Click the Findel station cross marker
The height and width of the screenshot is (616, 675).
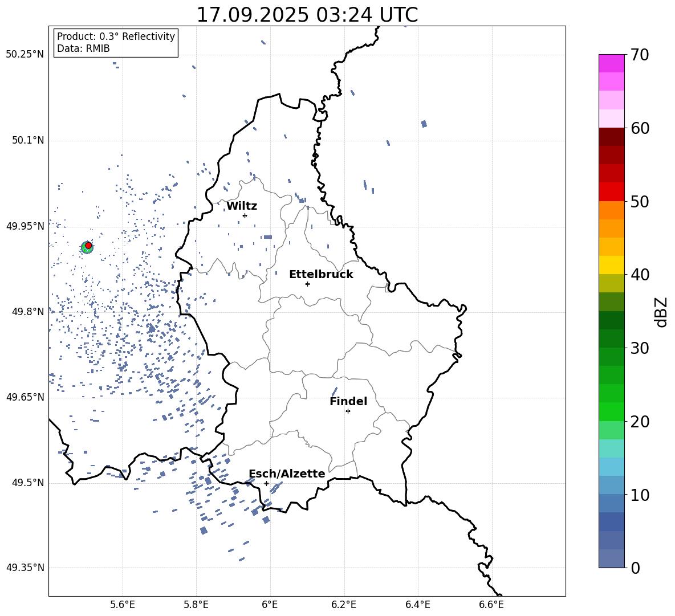348,411
